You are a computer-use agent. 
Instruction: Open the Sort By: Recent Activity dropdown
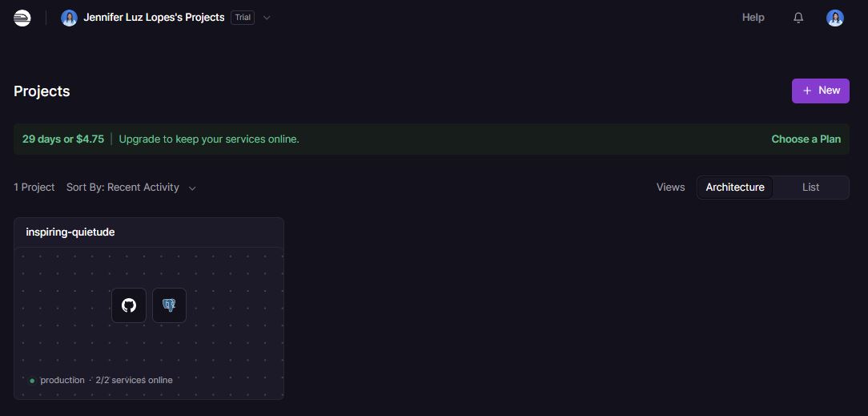(x=123, y=188)
